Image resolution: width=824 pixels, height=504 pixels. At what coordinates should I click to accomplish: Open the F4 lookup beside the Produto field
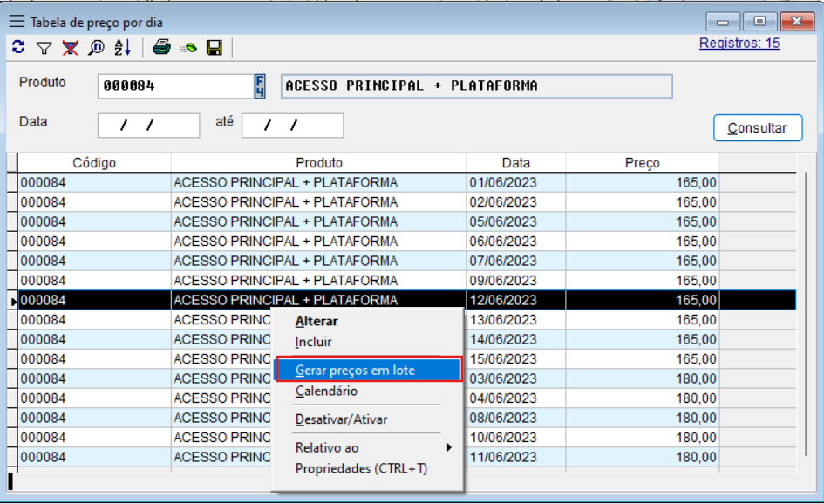pyautogui.click(x=260, y=86)
